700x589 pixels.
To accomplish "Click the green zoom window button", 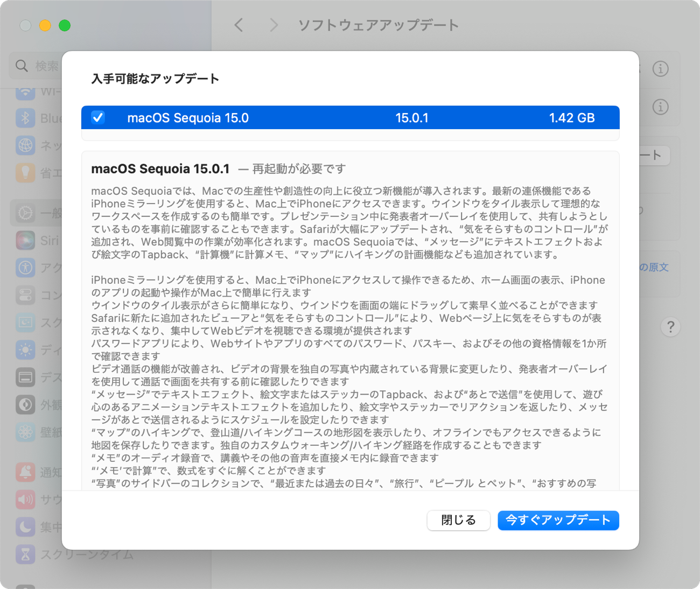I will point(65,25).
